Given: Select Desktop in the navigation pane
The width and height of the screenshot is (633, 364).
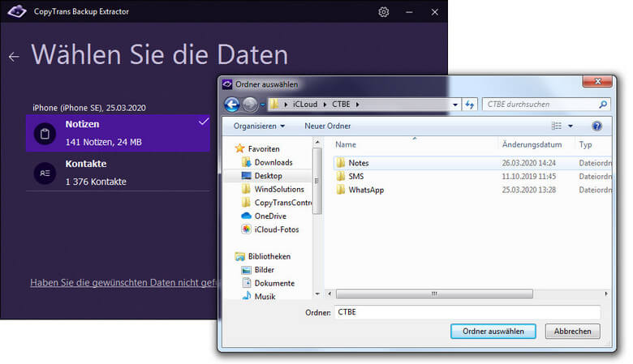Looking at the screenshot, I should [x=268, y=176].
